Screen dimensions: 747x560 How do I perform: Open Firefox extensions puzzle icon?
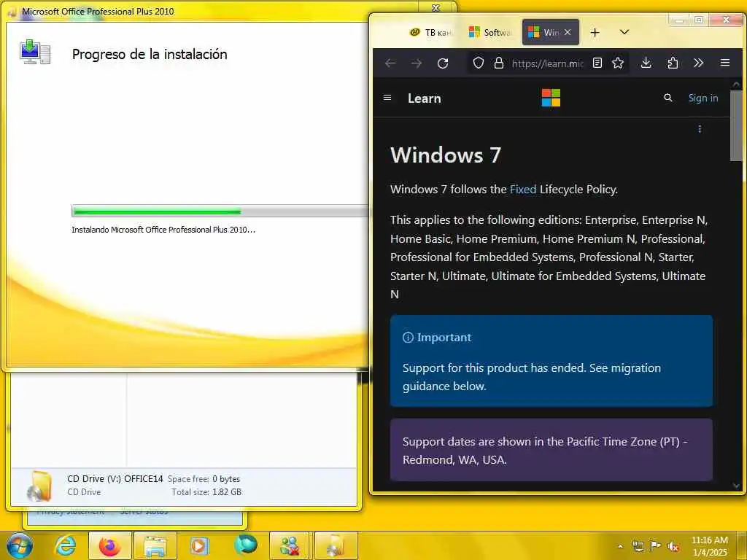point(673,63)
